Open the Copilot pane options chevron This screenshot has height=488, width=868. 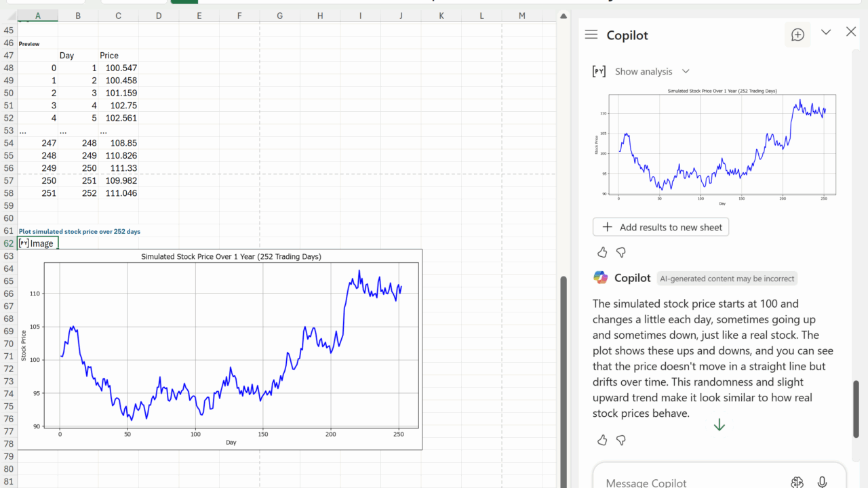826,32
